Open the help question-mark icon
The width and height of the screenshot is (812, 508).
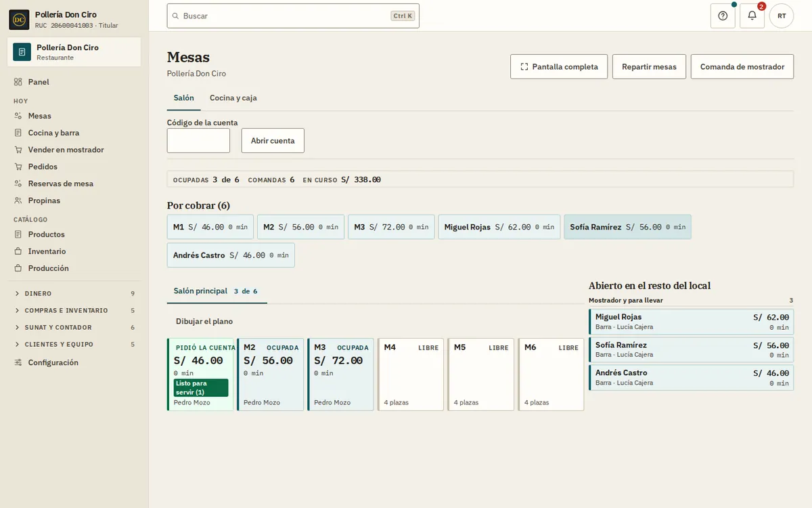(x=723, y=16)
